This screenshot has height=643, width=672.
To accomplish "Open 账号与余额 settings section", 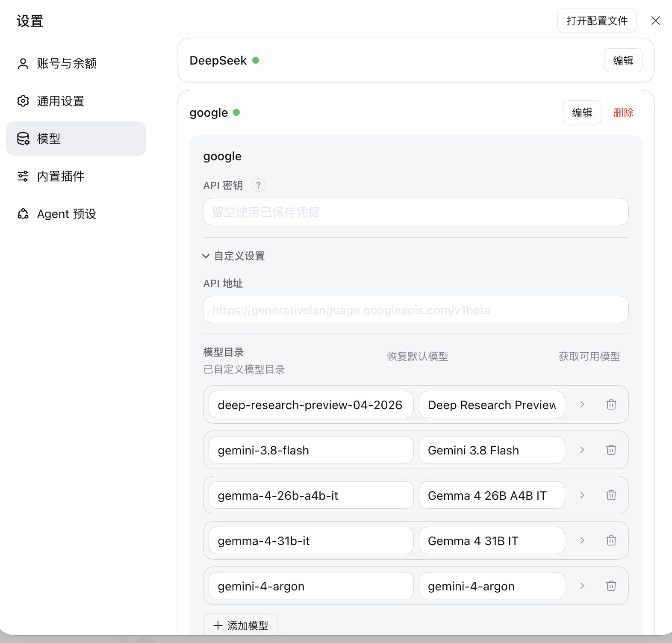I will [76, 63].
